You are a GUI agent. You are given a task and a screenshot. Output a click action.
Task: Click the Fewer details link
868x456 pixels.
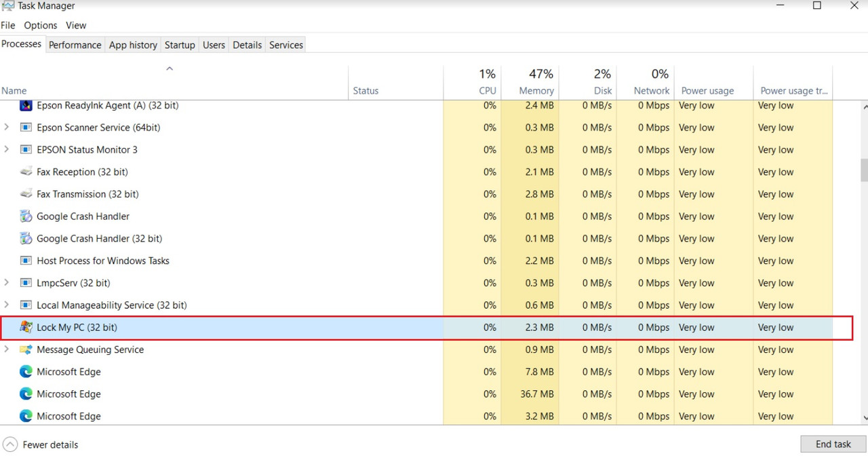click(50, 444)
